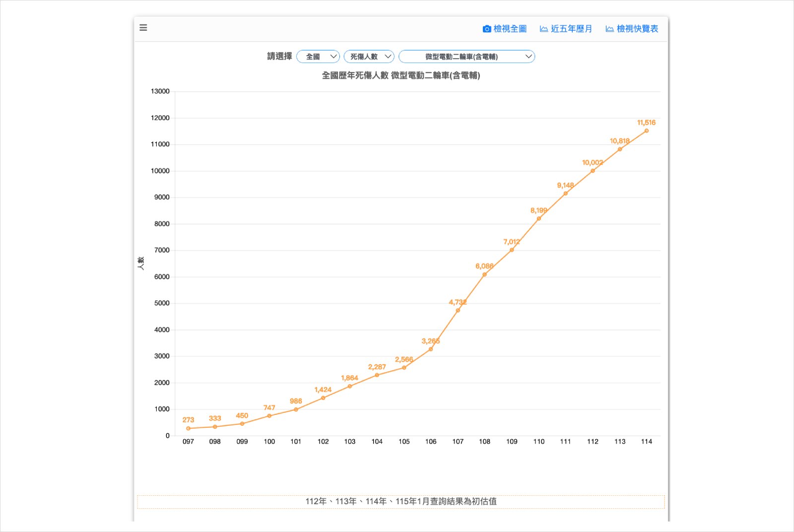Select the 1,864 data point for year 103

tap(350, 386)
